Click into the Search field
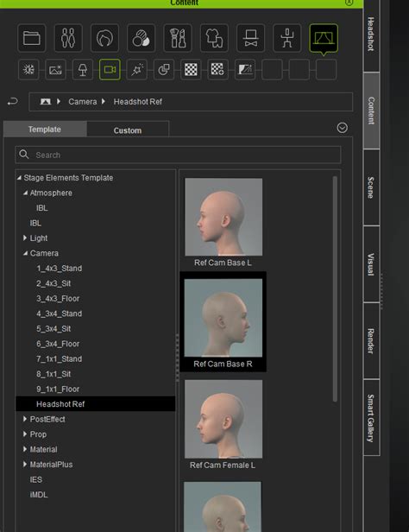Screen dimensions: 409x532 178,155
